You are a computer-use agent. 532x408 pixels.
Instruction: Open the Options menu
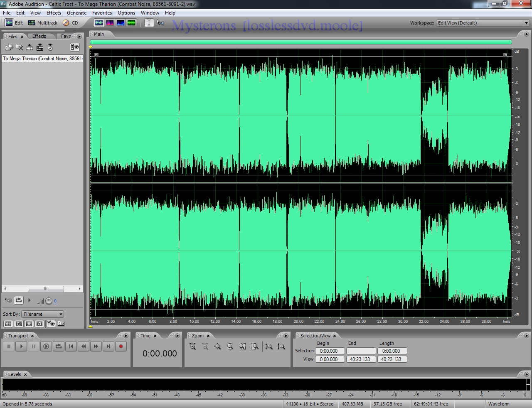point(126,13)
